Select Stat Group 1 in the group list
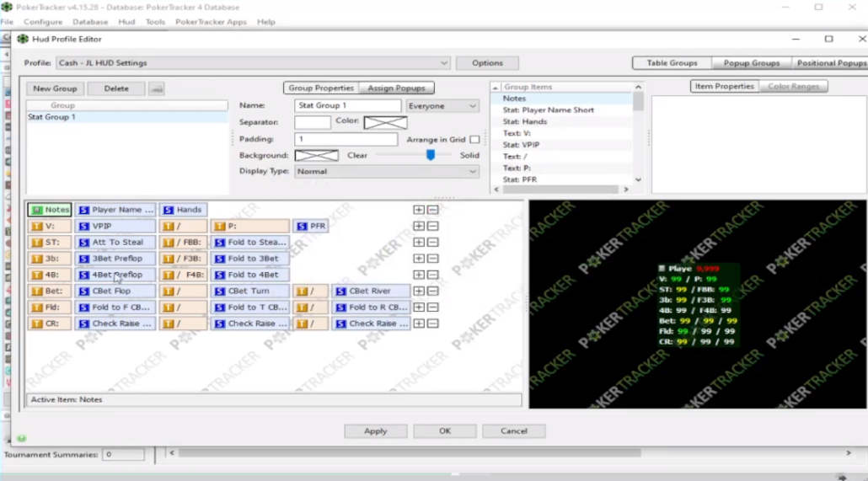 (x=126, y=117)
